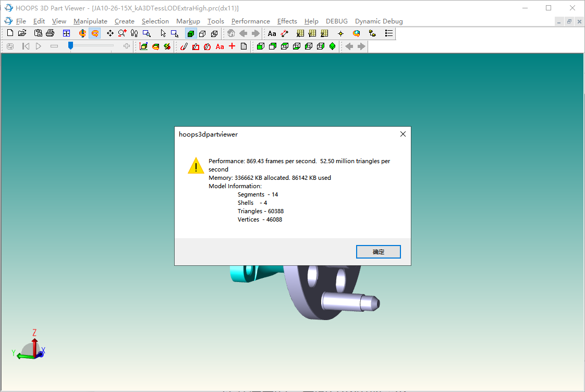
Task: Click the solid green isometric view icon
Action: click(x=333, y=46)
